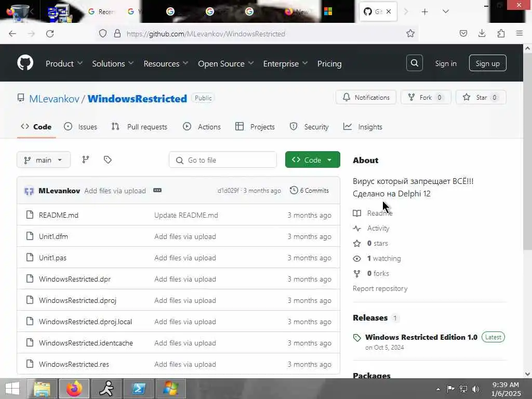
Task: Open Firefox downloads arrow icon
Action: point(482,34)
